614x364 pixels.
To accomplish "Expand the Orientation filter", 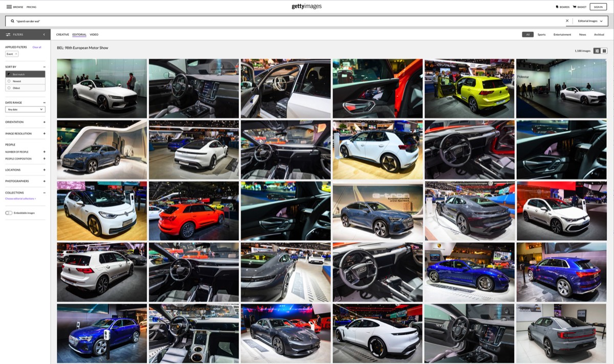I will point(44,122).
